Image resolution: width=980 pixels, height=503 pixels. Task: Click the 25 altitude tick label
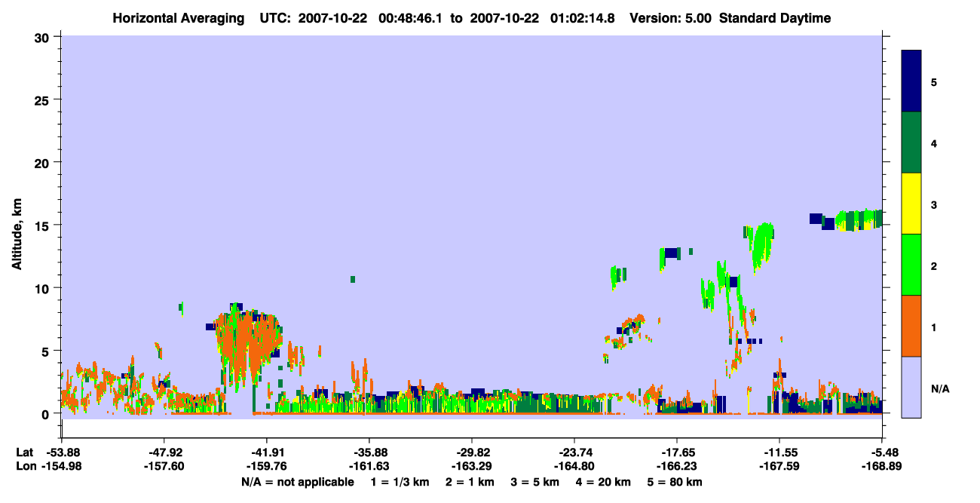[44, 100]
